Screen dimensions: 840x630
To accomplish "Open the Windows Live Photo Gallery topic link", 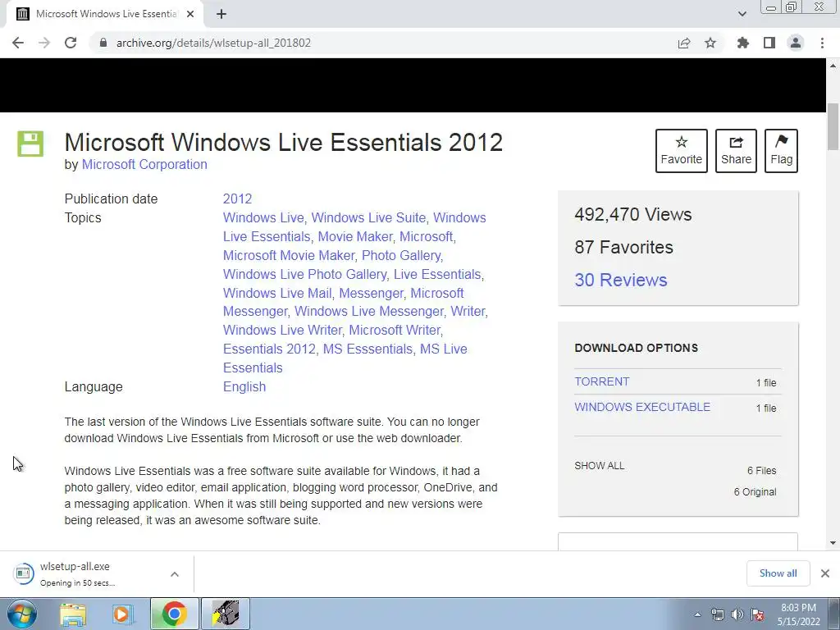I will click(x=305, y=274).
